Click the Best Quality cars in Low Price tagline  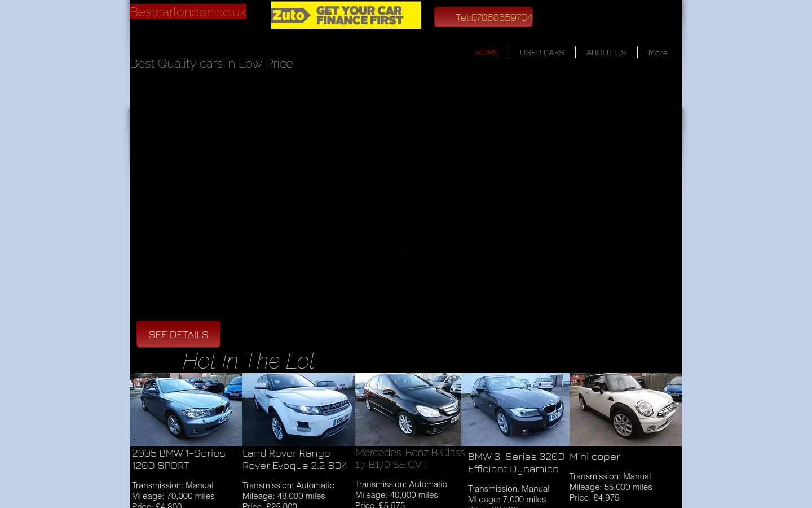(211, 63)
